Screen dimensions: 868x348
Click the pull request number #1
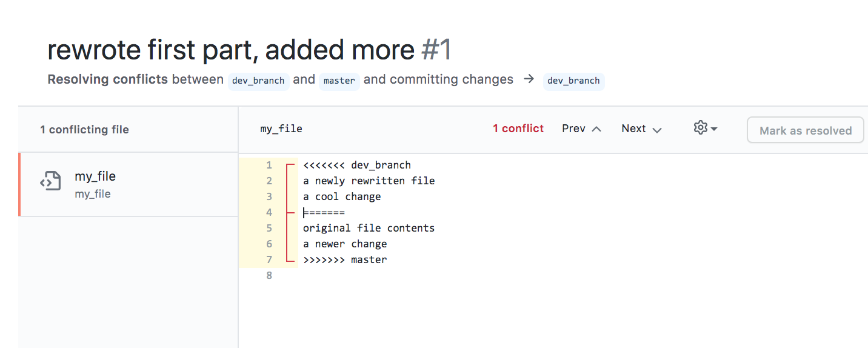pos(436,50)
